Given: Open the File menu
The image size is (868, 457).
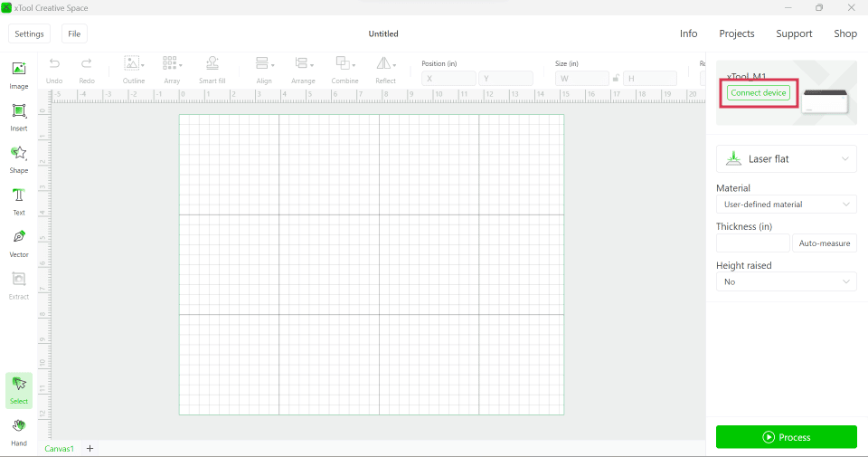Looking at the screenshot, I should pos(74,33).
